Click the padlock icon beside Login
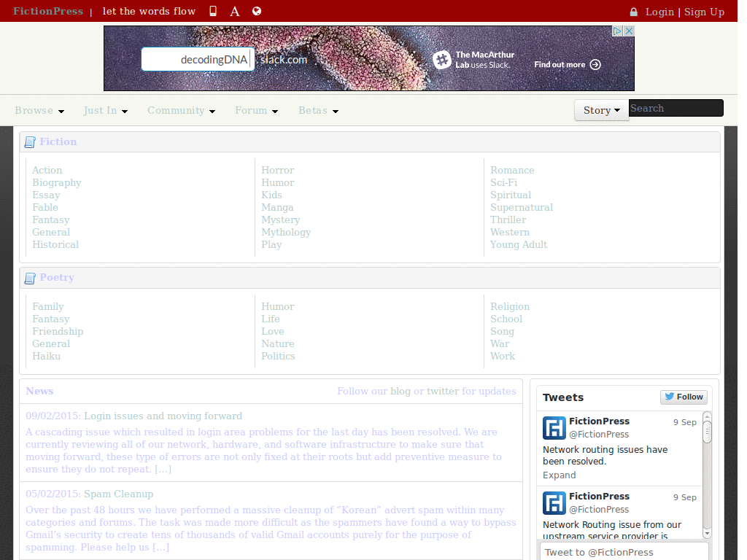Screen dimensions: 747x560 [x=633, y=12]
